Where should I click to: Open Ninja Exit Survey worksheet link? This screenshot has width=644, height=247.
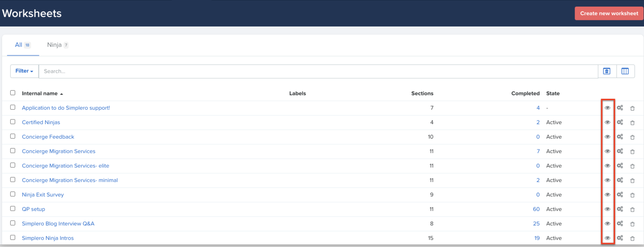point(43,195)
